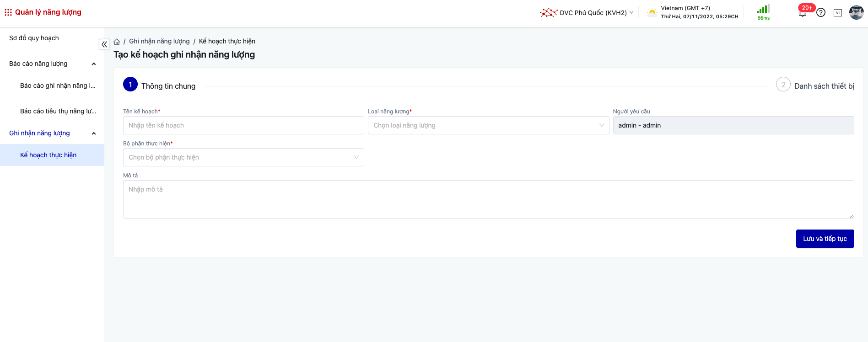Click Ghi nhận năng lượng breadcrumb link
The width and height of the screenshot is (868, 342).
point(159,41)
